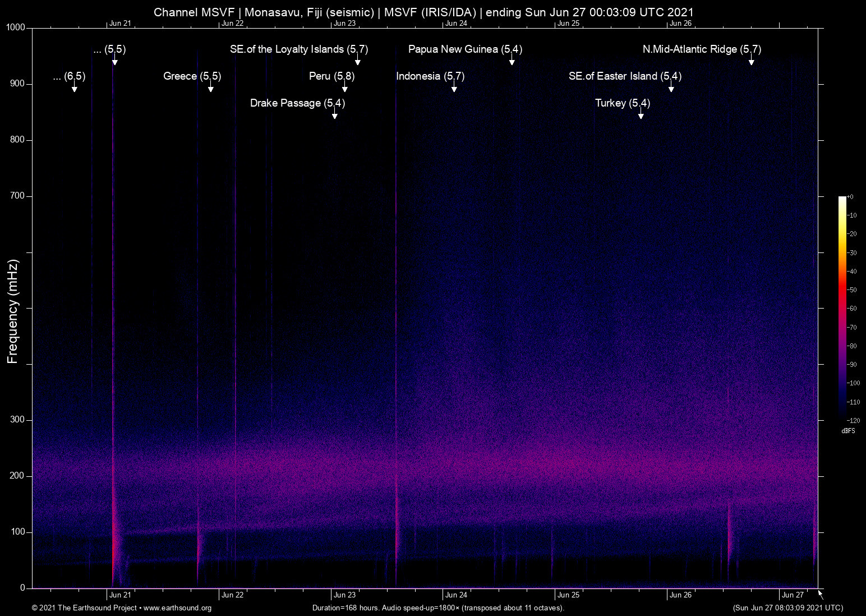This screenshot has width=866, height=616.
Task: Select the "SE.of Easter Island (5.4)" label
Action: (625, 76)
